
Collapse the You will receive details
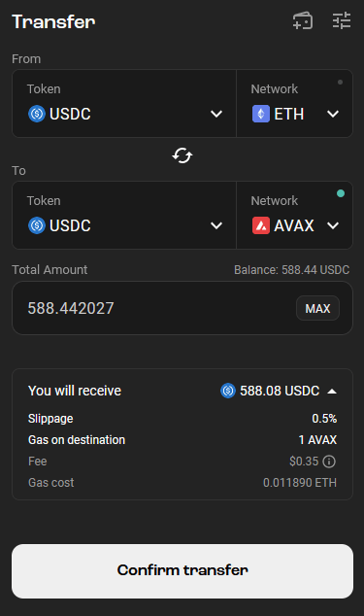[332, 392]
